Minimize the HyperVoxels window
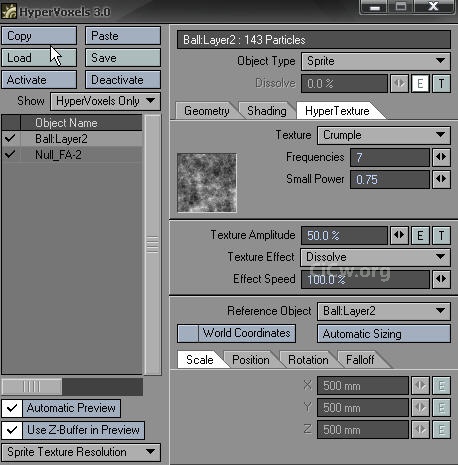Image resolution: width=458 pixels, height=465 pixels. [375, 7]
